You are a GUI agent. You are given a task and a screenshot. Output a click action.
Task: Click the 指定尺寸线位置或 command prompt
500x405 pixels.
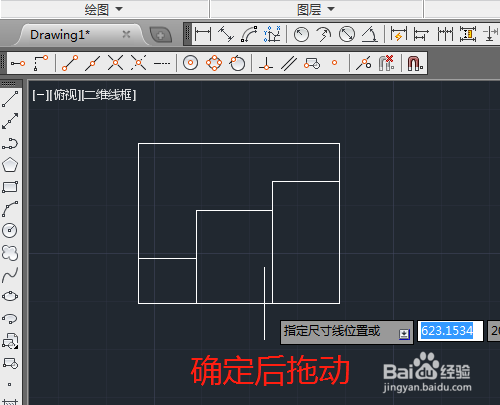pyautogui.click(x=332, y=331)
